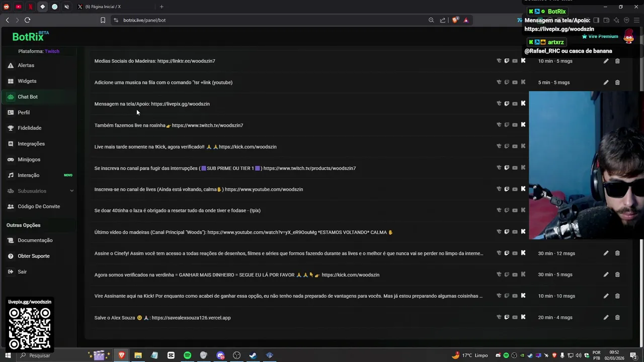
Task: Open the zoom magnifier in address bar
Action: click(x=431, y=20)
